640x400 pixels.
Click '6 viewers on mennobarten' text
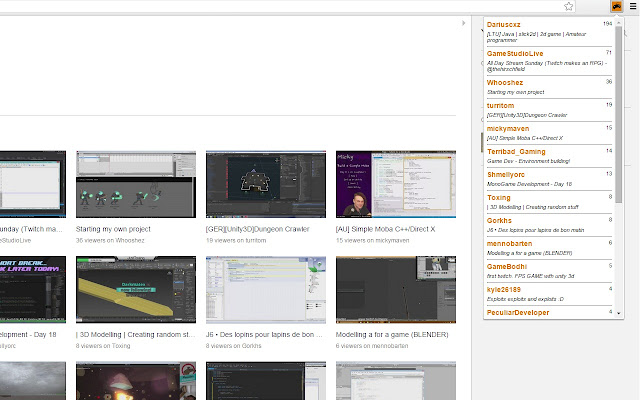point(372,346)
